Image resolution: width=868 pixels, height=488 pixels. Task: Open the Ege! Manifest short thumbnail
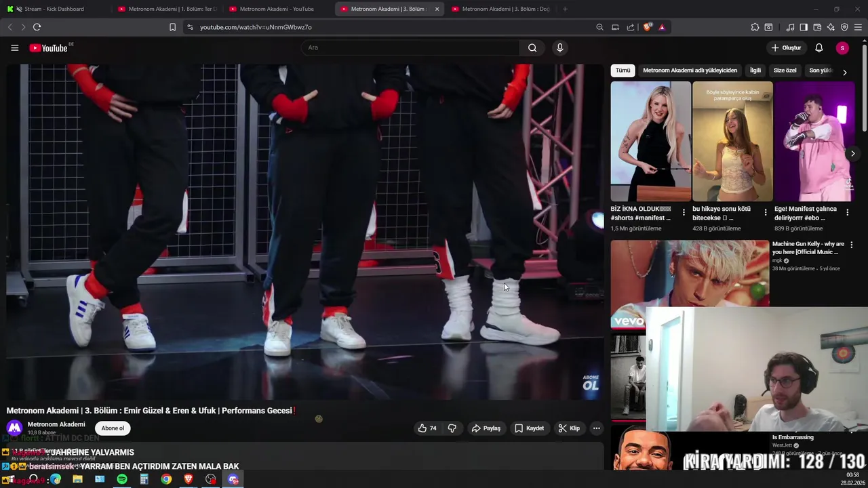(814, 142)
